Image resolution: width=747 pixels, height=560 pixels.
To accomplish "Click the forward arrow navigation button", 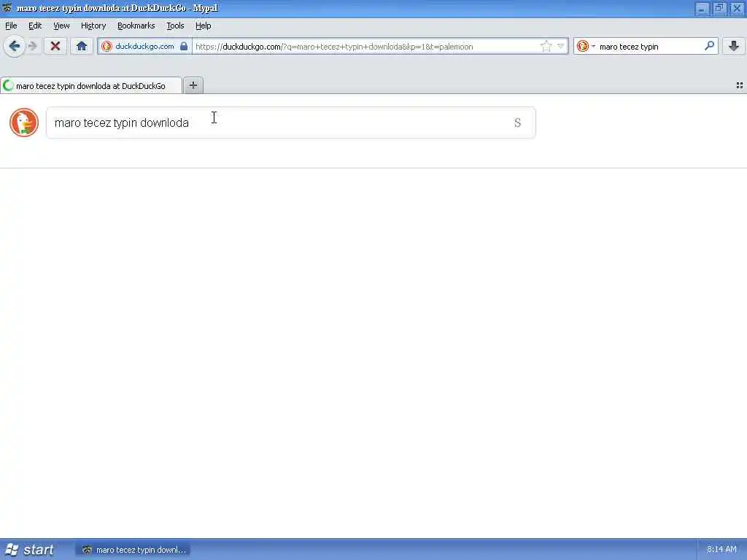I will 33,46.
